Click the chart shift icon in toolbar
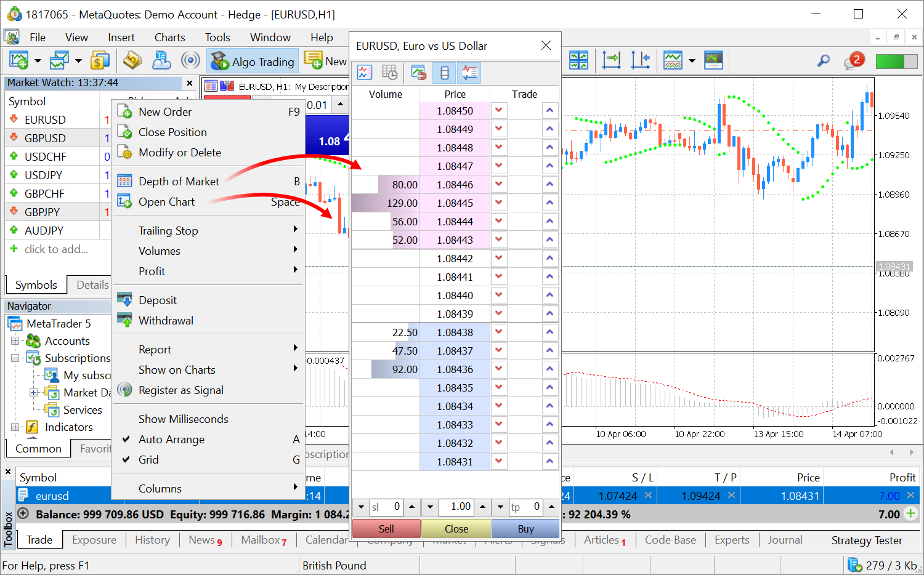The width and height of the screenshot is (924, 575). pyautogui.click(x=611, y=60)
